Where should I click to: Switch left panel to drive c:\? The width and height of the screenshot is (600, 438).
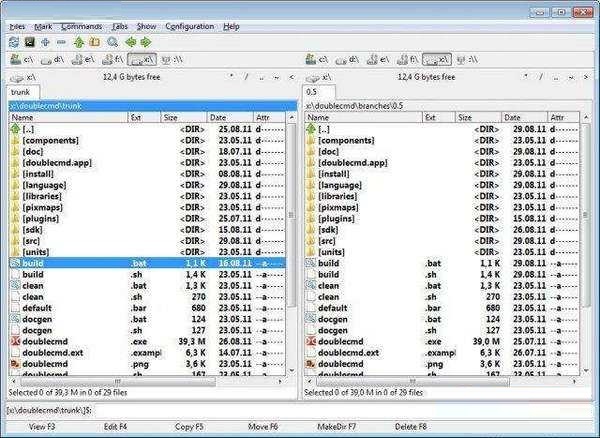point(21,60)
